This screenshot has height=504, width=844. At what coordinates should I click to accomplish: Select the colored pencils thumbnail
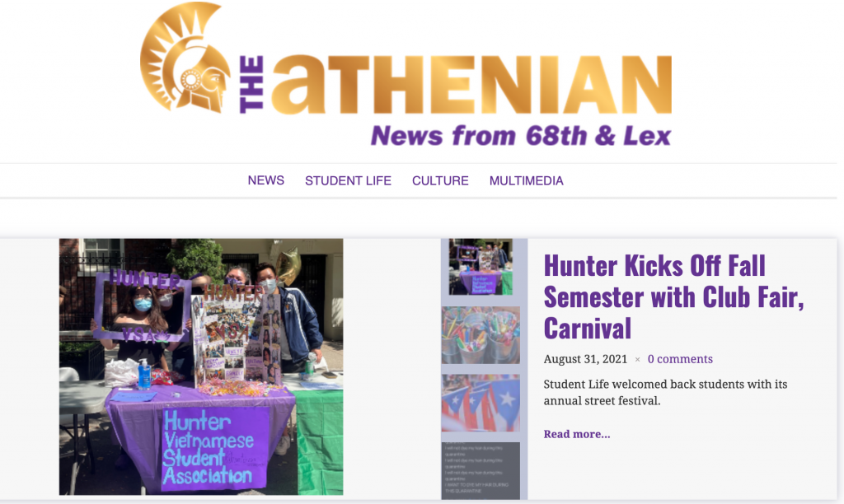(481, 335)
